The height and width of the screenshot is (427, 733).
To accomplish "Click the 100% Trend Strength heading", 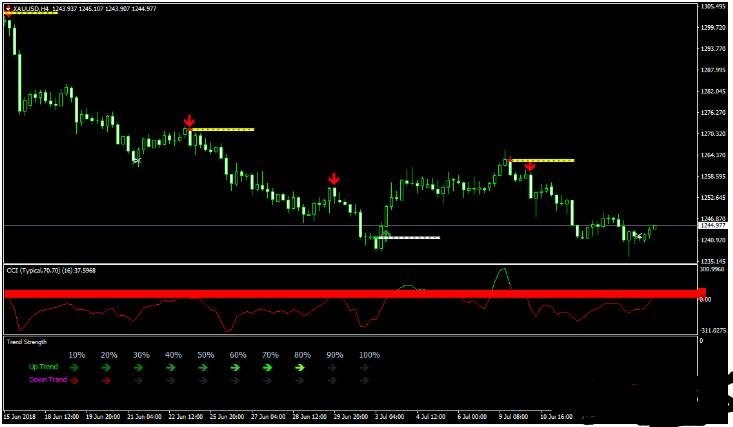I will (x=369, y=355).
